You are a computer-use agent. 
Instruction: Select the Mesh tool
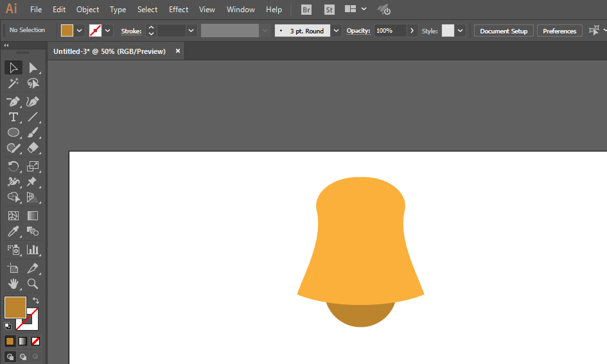point(13,216)
